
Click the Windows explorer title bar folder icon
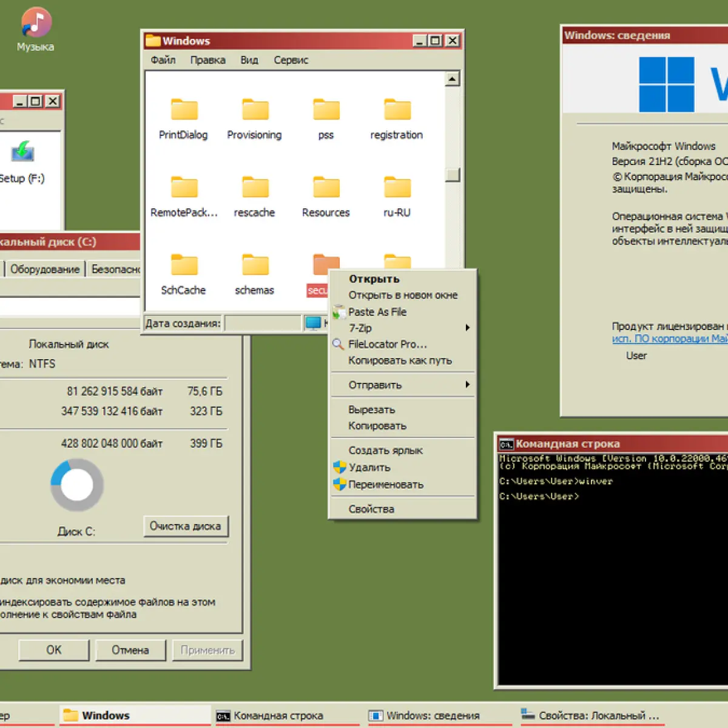[153, 41]
